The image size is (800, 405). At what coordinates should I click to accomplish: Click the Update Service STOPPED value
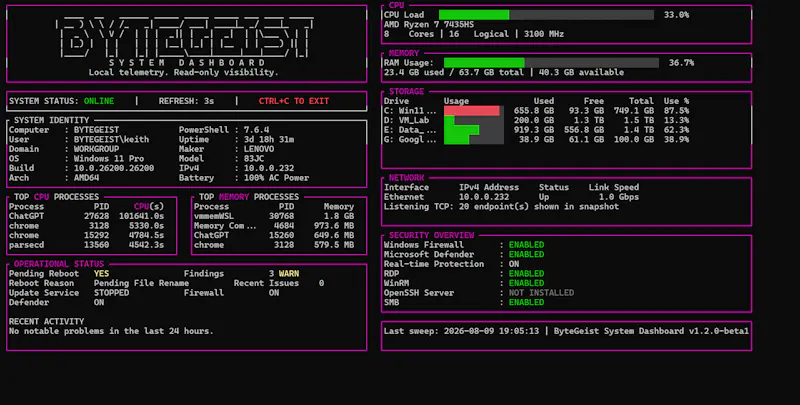111,293
